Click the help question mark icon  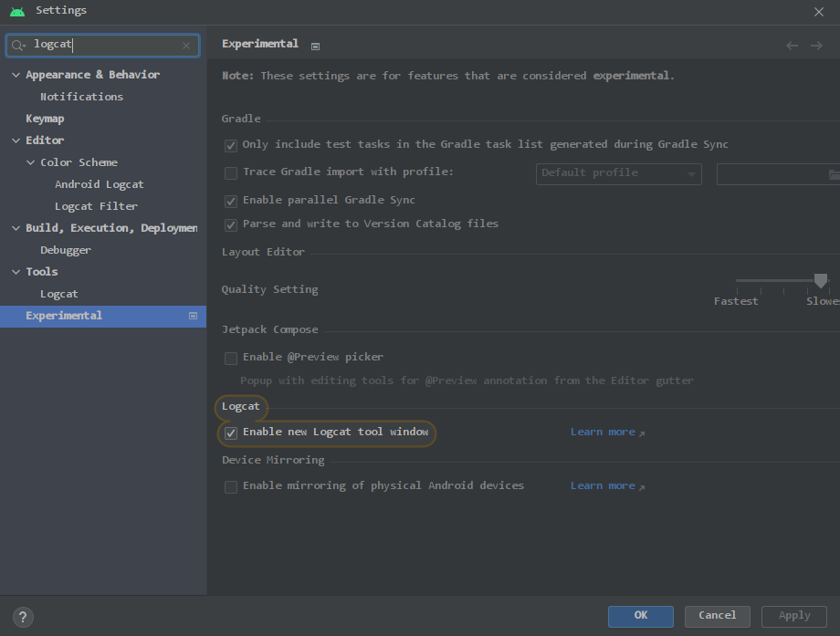pyautogui.click(x=22, y=617)
